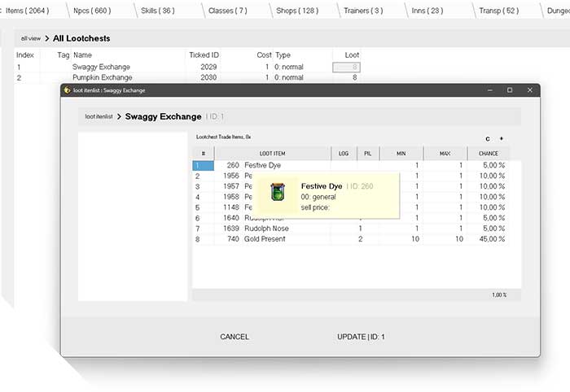Open the Npcs (660) tab
This screenshot has height=392, width=570.
pyautogui.click(x=87, y=11)
